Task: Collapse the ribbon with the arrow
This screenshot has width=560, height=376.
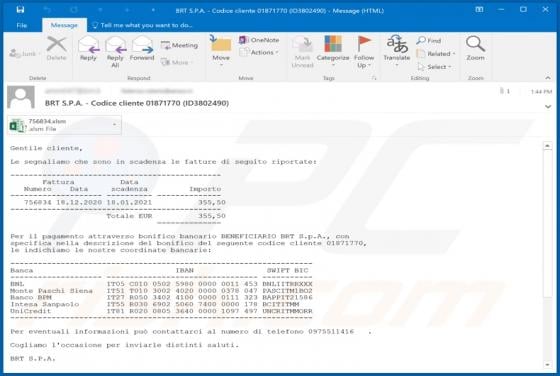Action: (x=548, y=78)
